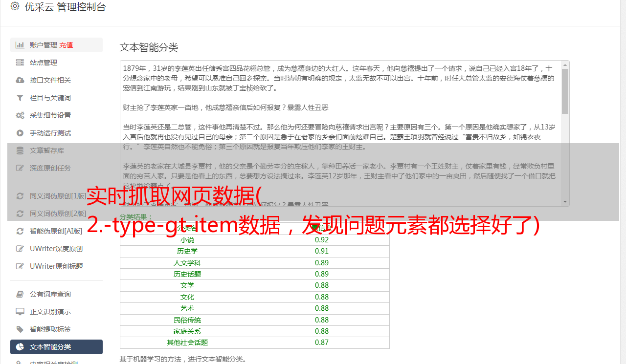Click the 文化 category cell
Image resolution: width=626 pixels, height=364 pixels.
point(187,297)
